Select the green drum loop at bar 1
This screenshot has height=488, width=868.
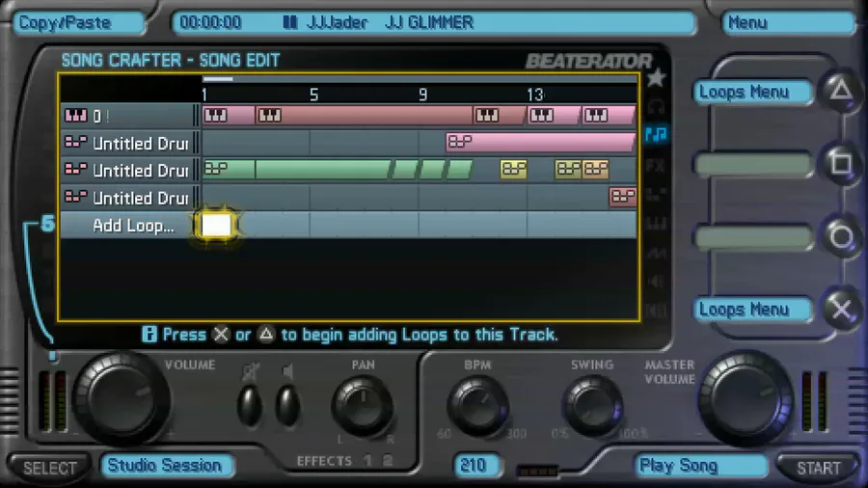tap(229, 170)
